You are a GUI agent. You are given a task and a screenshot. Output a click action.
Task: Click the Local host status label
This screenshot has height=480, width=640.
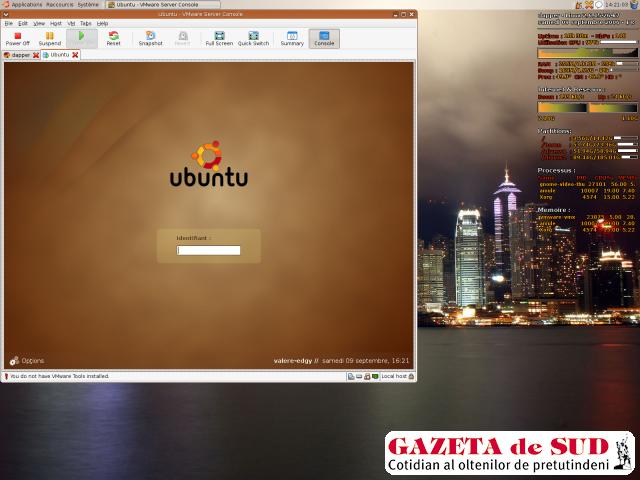[x=394, y=376]
